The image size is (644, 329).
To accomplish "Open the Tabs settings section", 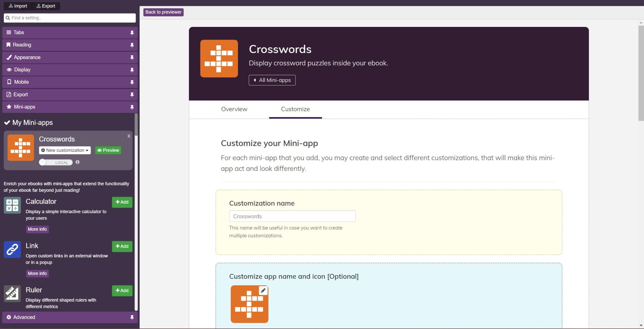I will click(19, 32).
